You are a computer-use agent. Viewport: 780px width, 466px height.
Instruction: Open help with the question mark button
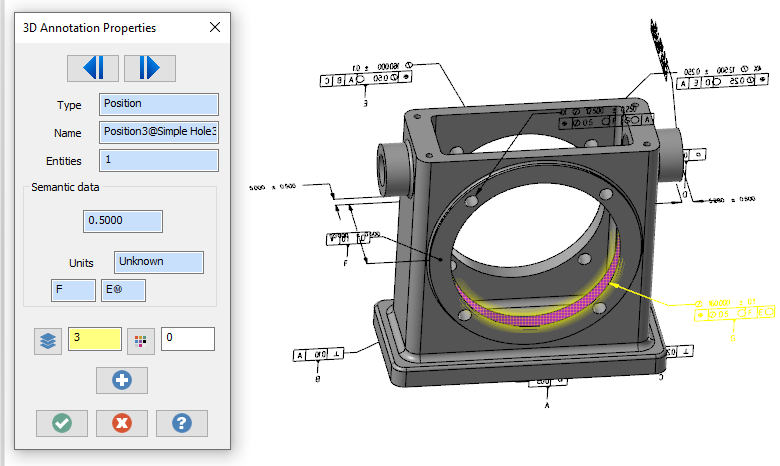click(182, 423)
